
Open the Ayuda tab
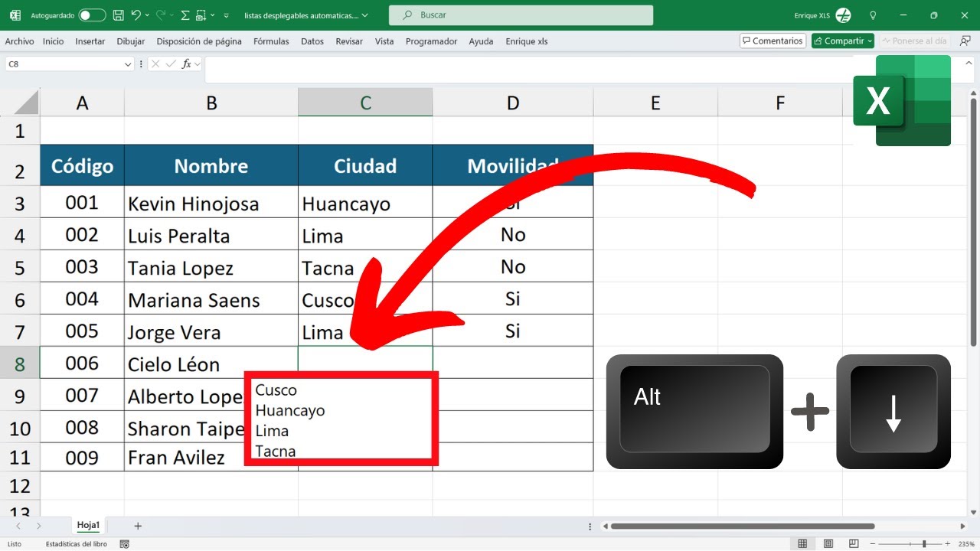pos(481,41)
